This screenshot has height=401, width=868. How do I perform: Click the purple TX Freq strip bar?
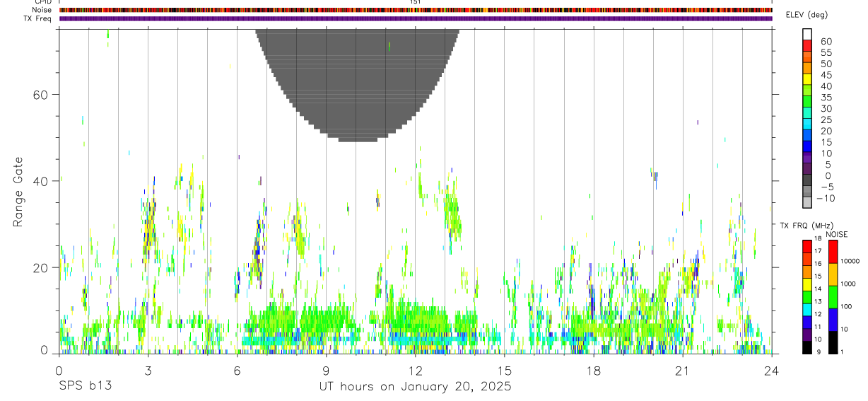(415, 18)
